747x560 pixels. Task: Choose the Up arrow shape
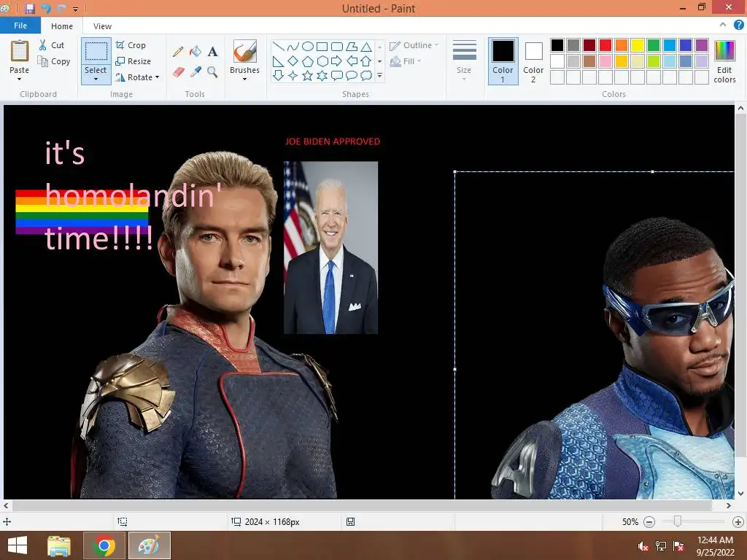click(x=366, y=61)
